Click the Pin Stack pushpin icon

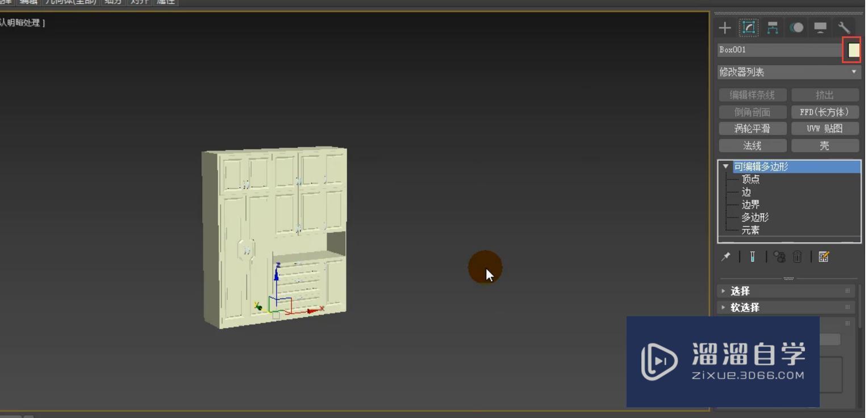click(725, 257)
